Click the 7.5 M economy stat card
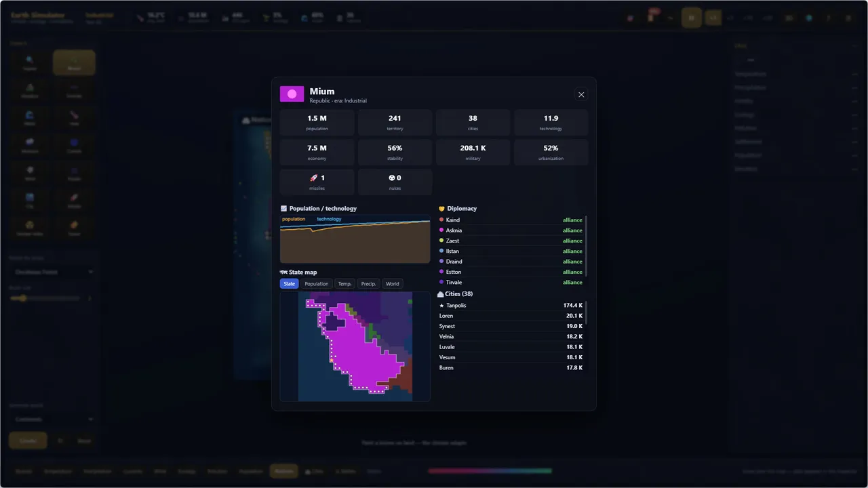The width and height of the screenshot is (868, 488). point(317,152)
